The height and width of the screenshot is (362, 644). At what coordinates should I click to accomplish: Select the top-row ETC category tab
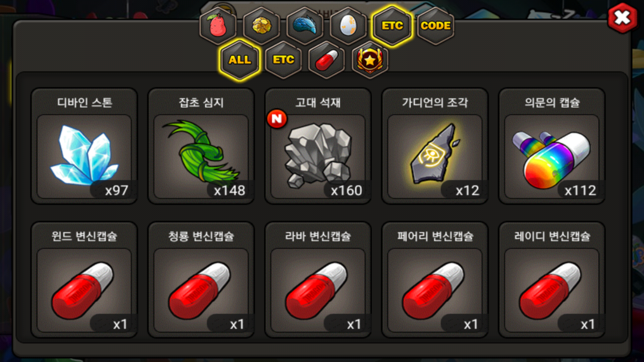(x=392, y=26)
